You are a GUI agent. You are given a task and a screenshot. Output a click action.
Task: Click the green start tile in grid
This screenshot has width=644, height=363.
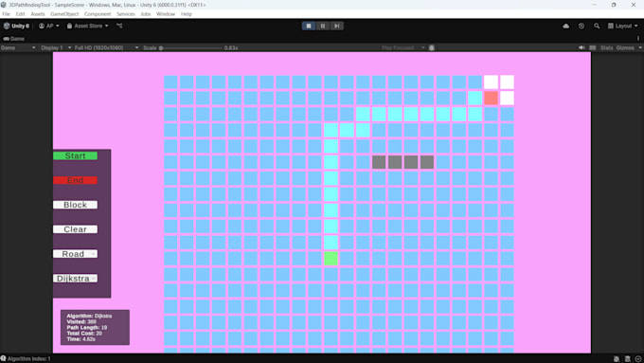(x=331, y=259)
